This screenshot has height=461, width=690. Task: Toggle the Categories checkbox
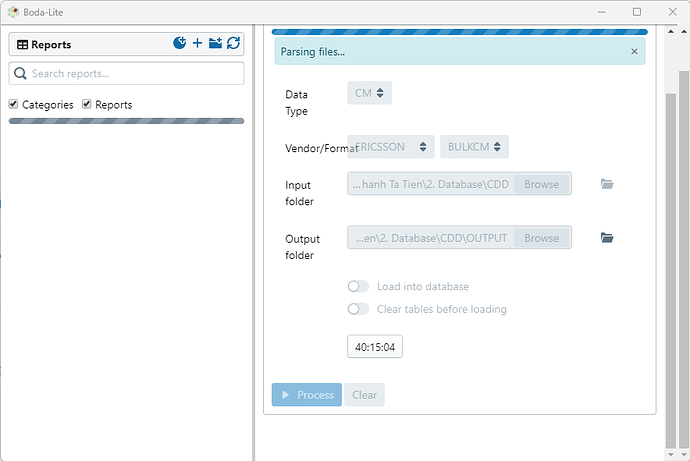[x=13, y=104]
